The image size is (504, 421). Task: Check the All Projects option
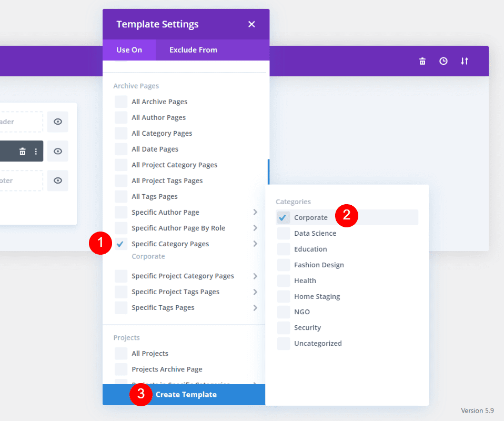pos(120,353)
